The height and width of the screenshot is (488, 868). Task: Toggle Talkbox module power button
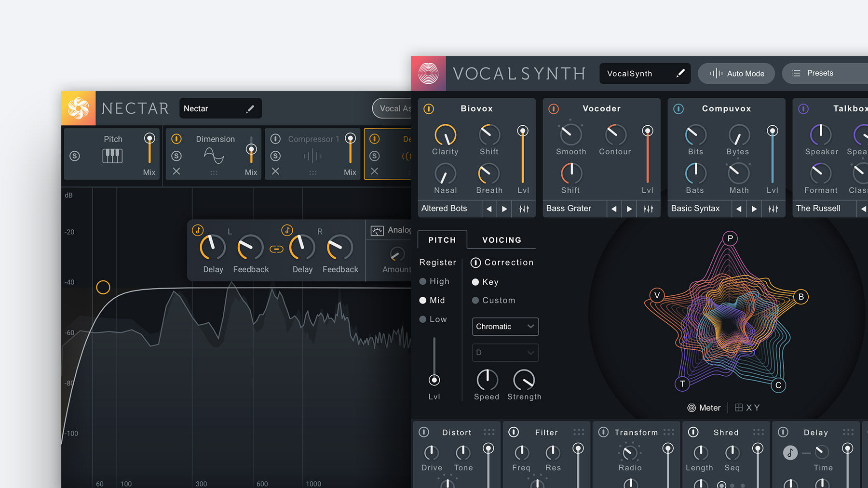(x=803, y=109)
